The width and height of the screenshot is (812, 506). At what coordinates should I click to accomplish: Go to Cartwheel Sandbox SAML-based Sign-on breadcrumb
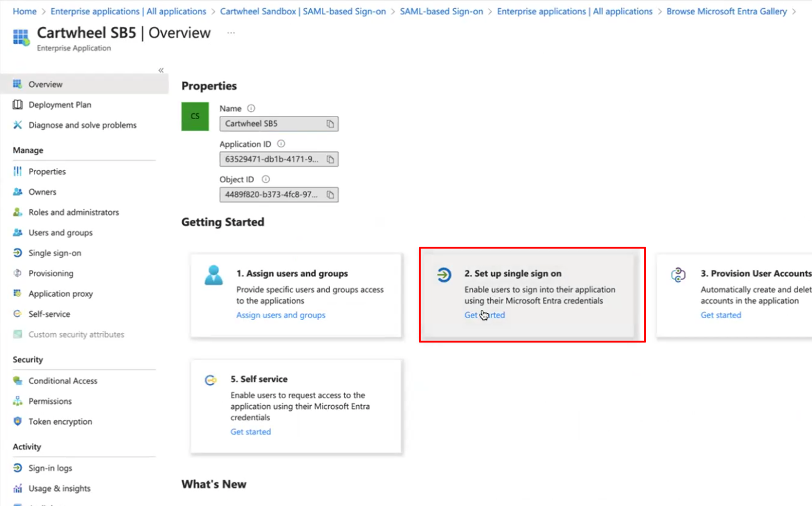coord(303,11)
